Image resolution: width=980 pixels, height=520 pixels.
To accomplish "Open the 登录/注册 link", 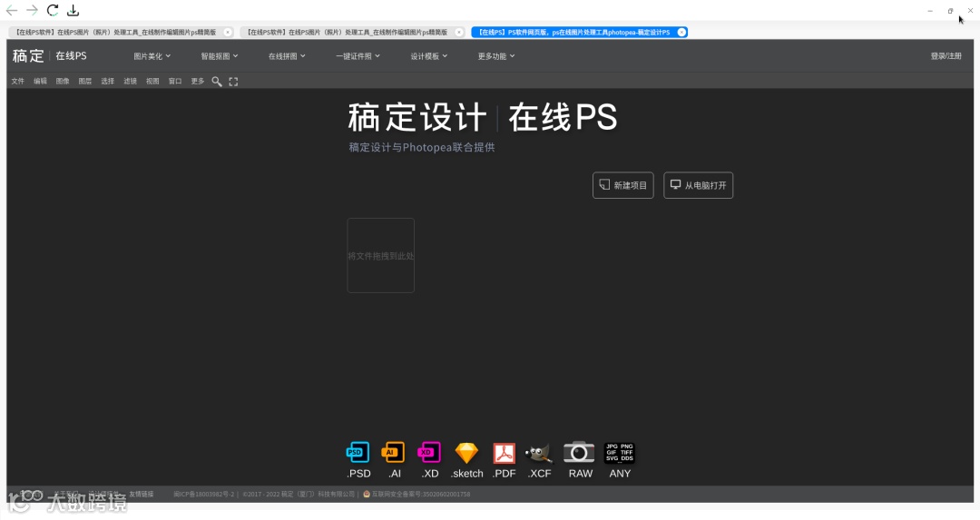I will 946,55.
